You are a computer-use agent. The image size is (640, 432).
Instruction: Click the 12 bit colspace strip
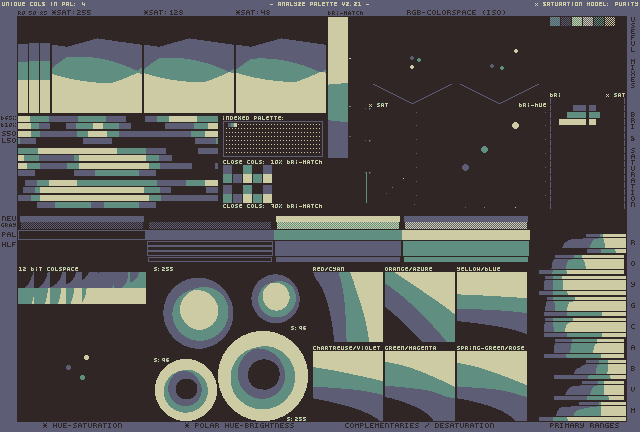[x=82, y=288]
